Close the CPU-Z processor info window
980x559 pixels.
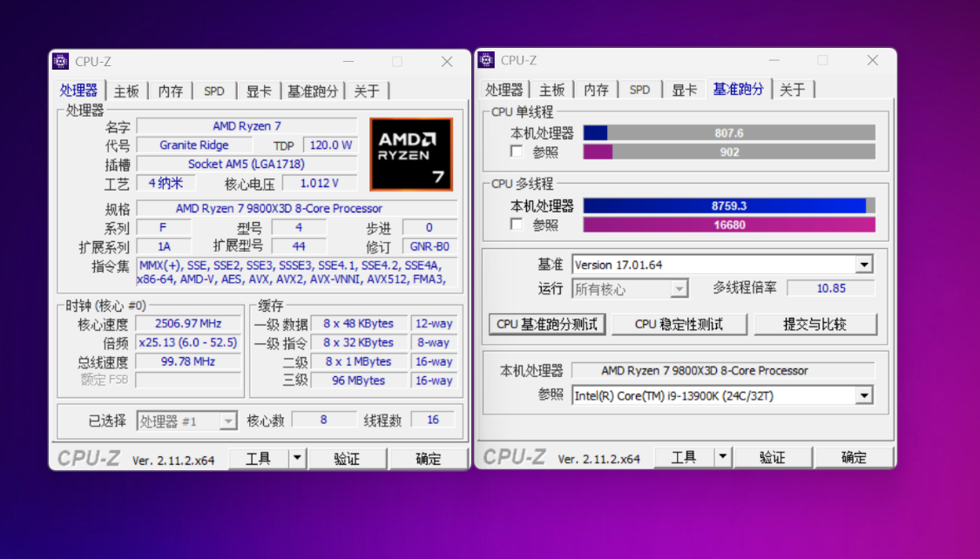pyautogui.click(x=447, y=61)
